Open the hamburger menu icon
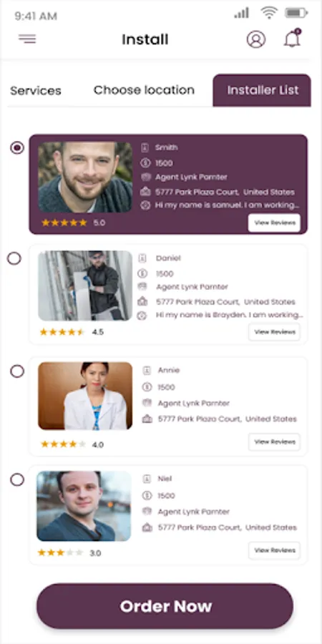Image resolution: width=322 pixels, height=644 pixels. pos(27,39)
